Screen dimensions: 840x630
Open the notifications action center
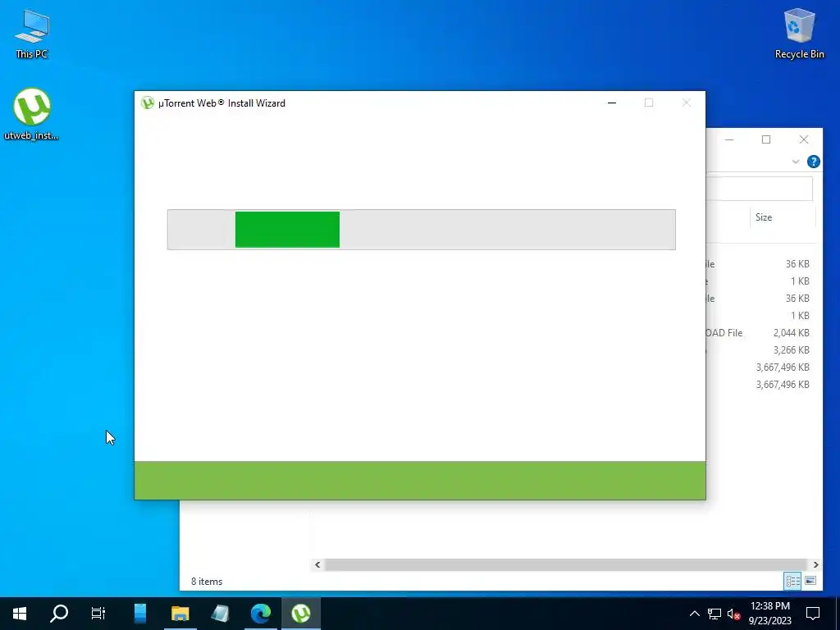click(813, 614)
